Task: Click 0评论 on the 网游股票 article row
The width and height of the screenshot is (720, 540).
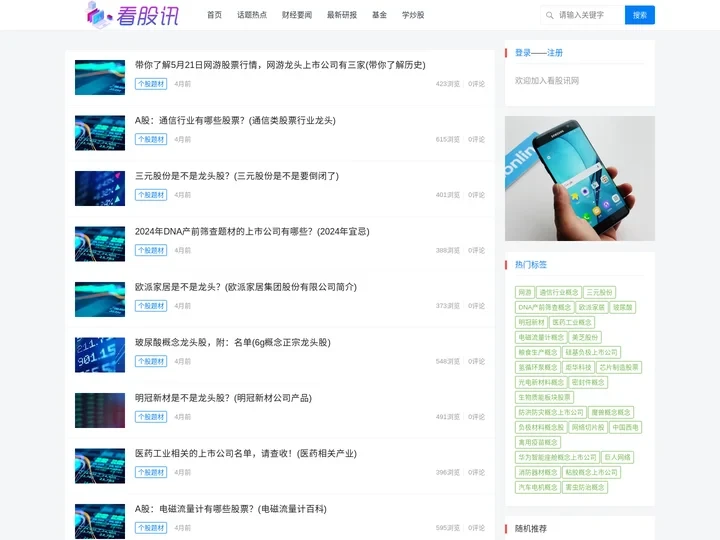Action: (476, 84)
